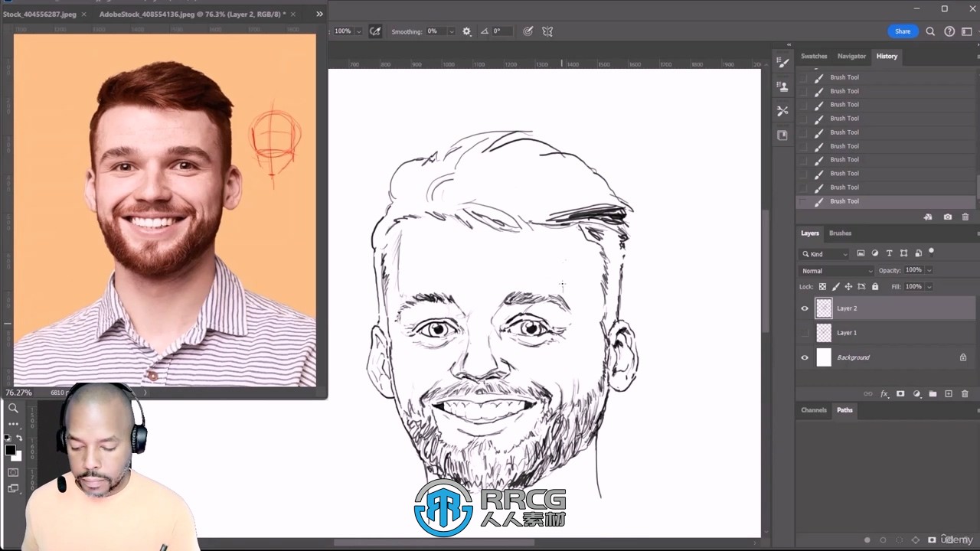Open the 100% flow dropdown in the options bar

tap(358, 31)
